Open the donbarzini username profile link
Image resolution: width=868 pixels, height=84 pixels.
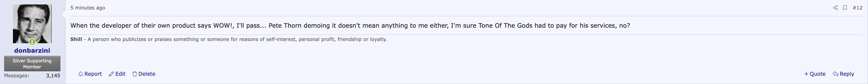(x=32, y=51)
